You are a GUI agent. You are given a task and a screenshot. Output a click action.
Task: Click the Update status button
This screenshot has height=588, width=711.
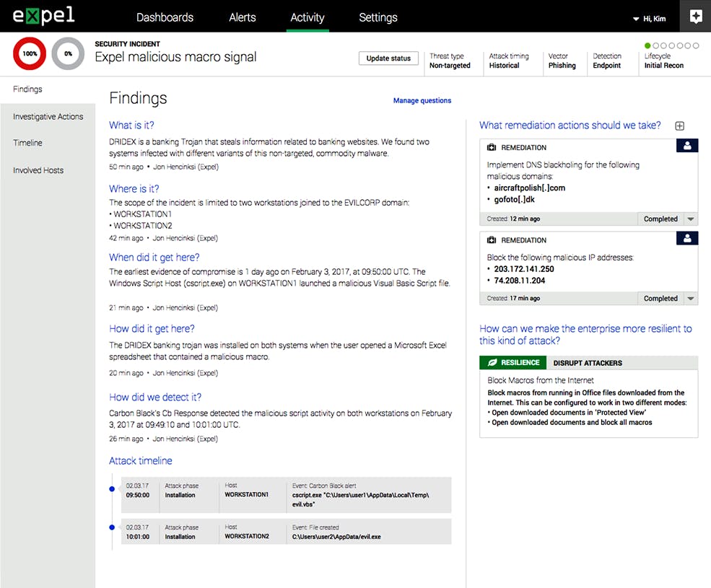point(388,58)
